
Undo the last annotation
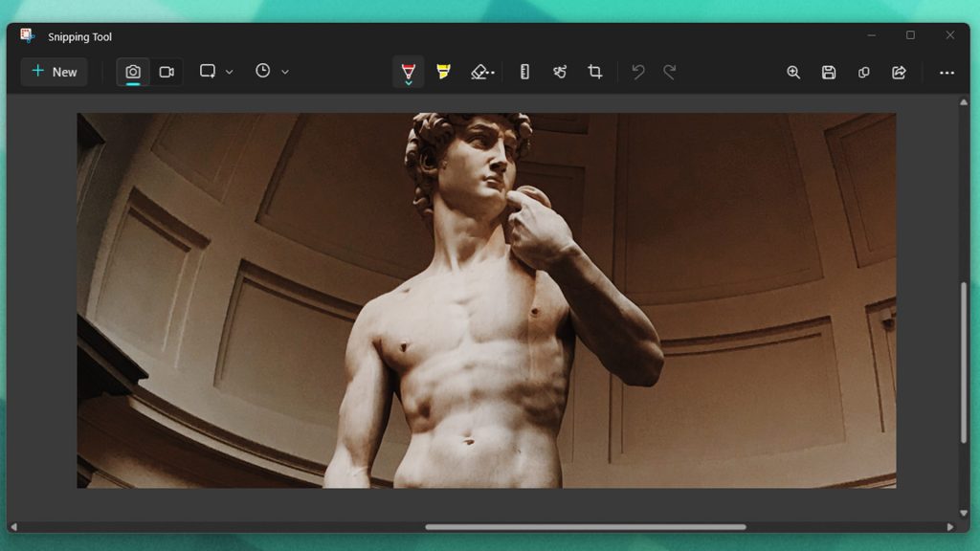click(x=638, y=71)
